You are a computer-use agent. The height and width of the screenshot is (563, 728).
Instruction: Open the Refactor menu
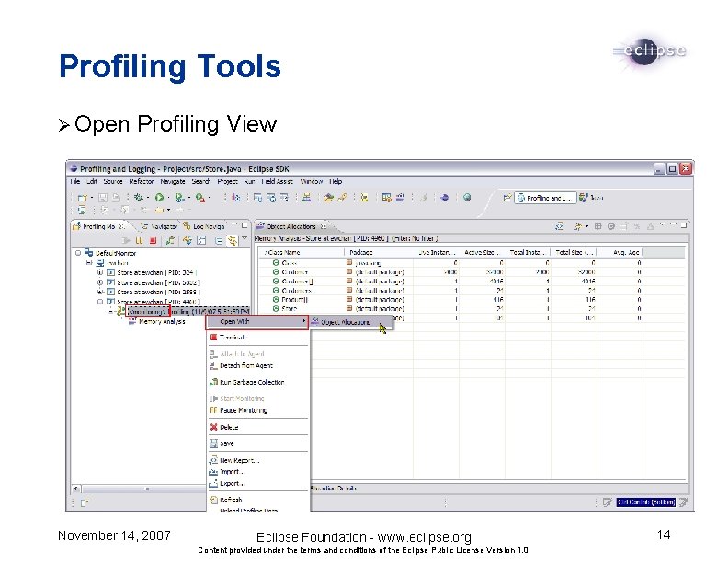click(142, 181)
